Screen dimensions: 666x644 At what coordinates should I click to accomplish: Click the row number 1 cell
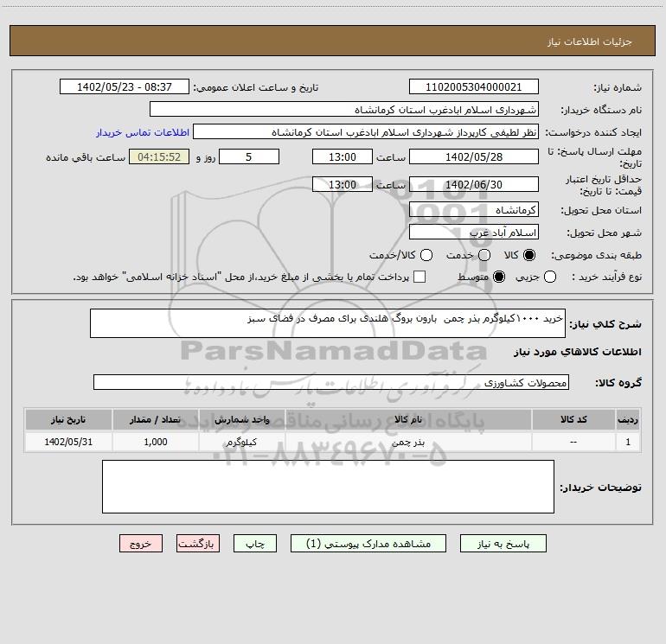(628, 442)
